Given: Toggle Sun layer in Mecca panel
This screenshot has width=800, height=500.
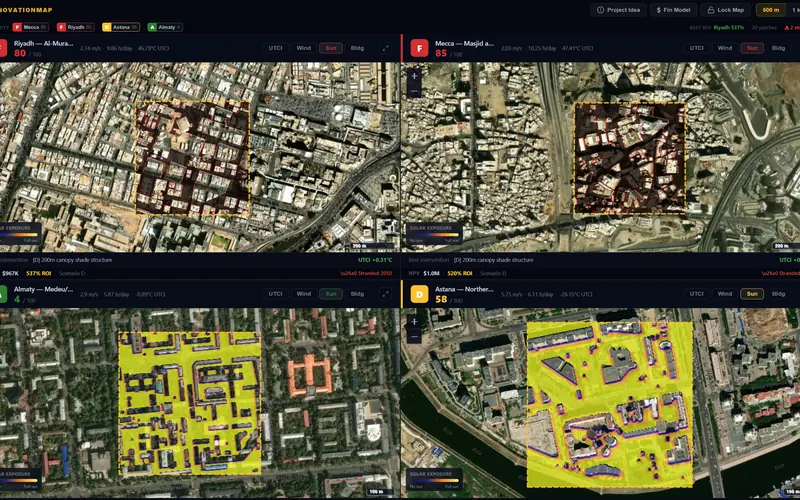Looking at the screenshot, I should coord(752,48).
